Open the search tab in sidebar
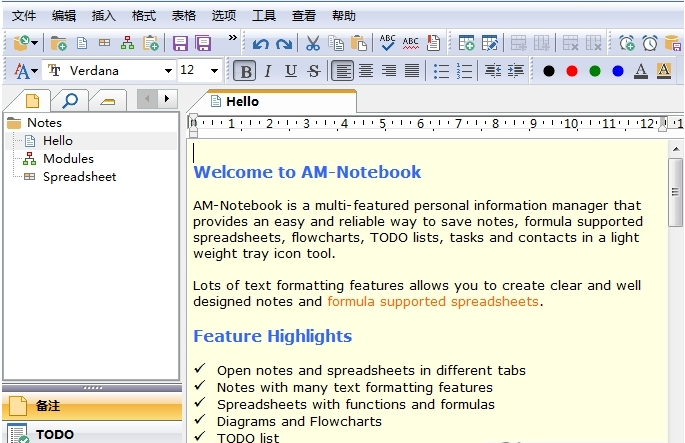The width and height of the screenshot is (685, 443). tap(69, 100)
